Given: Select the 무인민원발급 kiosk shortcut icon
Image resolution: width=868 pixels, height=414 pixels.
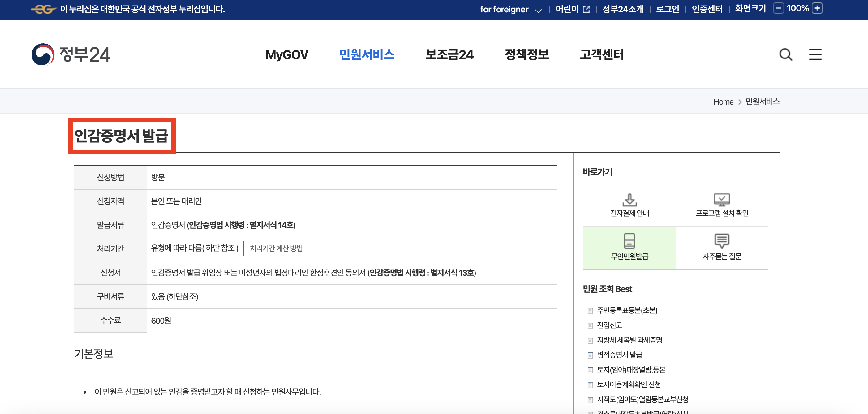Looking at the screenshot, I should (630, 241).
